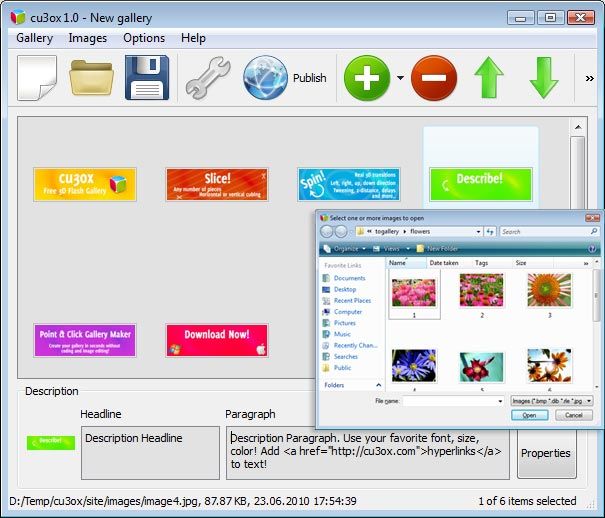The width and height of the screenshot is (605, 518).
Task: Click the small Describe preview image
Action: pos(51,442)
